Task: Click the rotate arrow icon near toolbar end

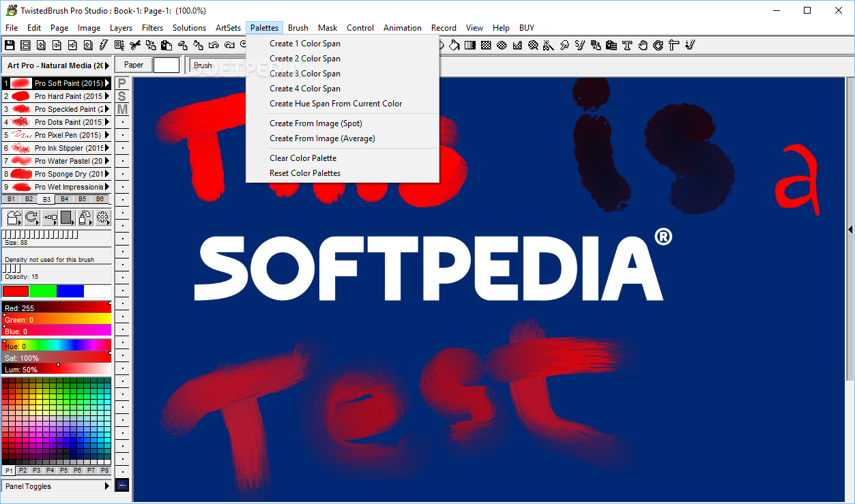Action: pos(658,45)
